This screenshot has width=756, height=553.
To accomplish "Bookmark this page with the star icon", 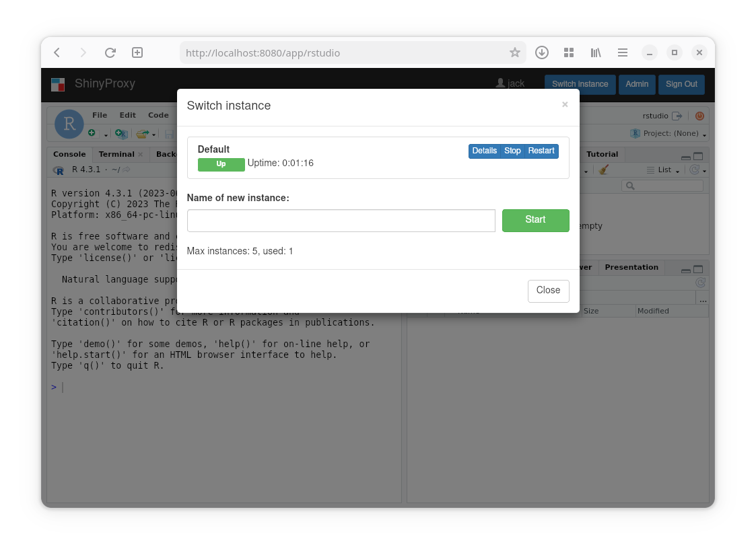I will (515, 52).
